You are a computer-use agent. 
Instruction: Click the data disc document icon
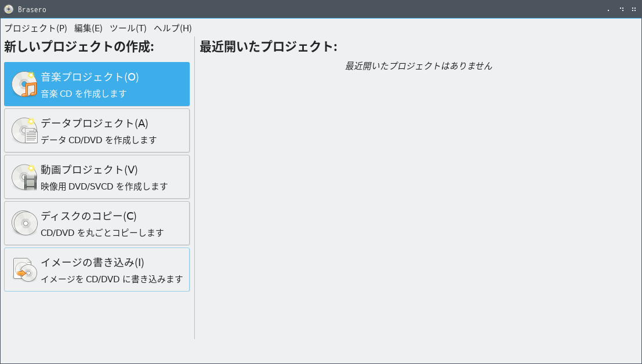pos(24,130)
